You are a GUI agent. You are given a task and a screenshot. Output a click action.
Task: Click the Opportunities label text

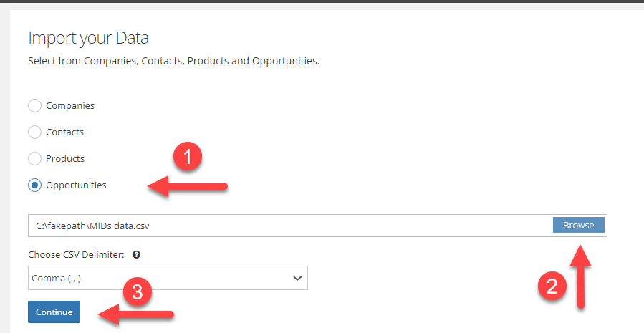pyautogui.click(x=76, y=185)
